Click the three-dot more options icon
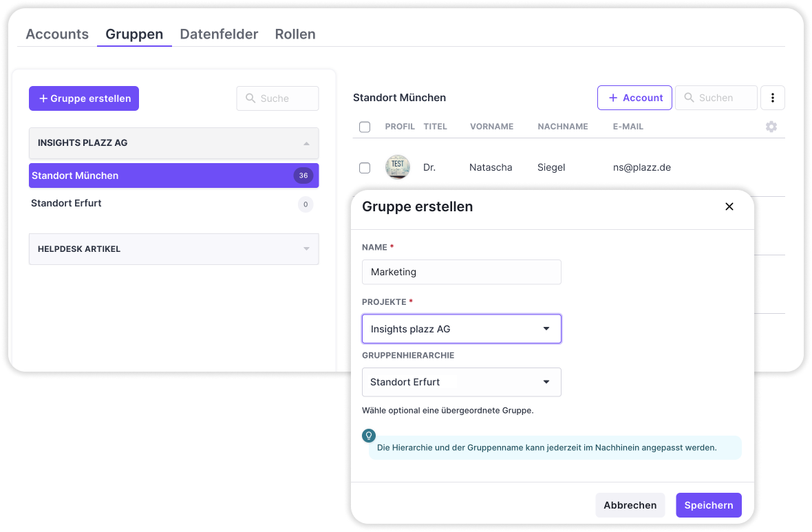The height and width of the screenshot is (532, 812). (772, 98)
